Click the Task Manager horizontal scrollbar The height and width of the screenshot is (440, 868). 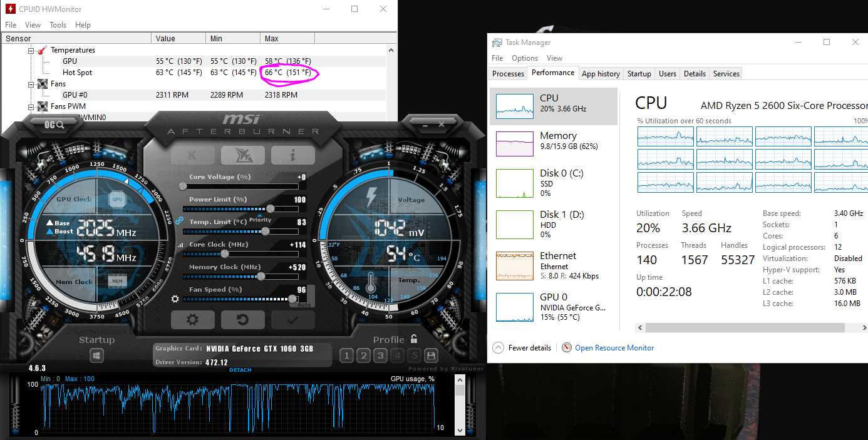(745, 327)
